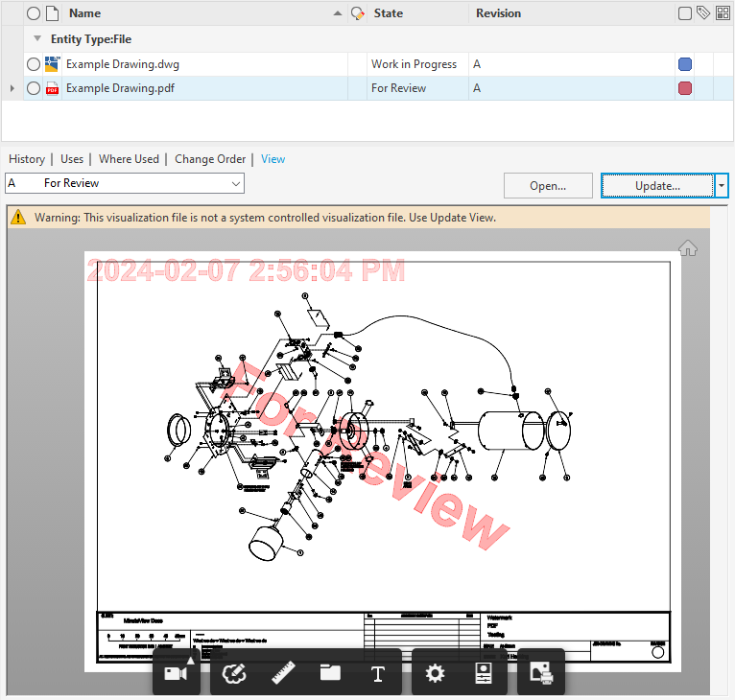Image resolution: width=735 pixels, height=700 pixels.
Task: Switch to the Change Order tab
Action: [210, 159]
